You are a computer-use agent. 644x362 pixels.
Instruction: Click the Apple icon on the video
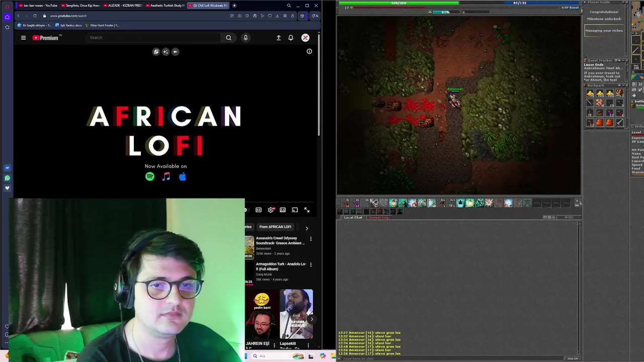[x=183, y=176]
